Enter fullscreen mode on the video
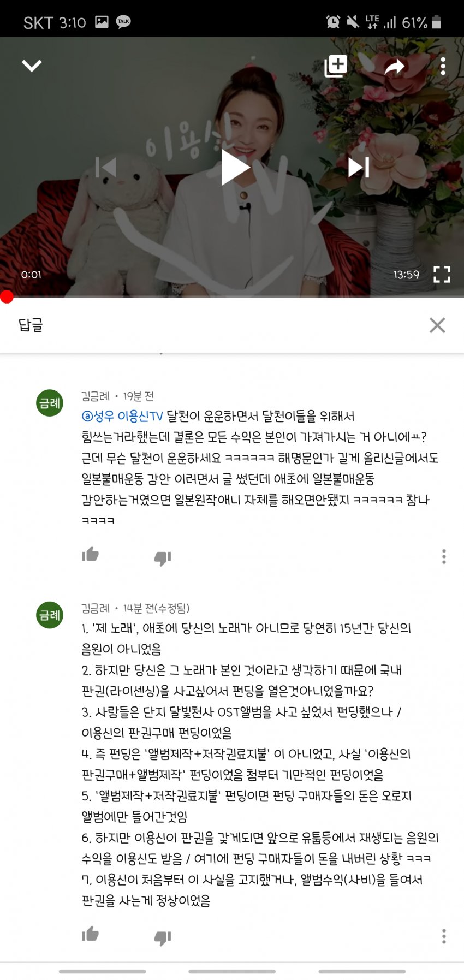464x980 pixels. coord(442,274)
